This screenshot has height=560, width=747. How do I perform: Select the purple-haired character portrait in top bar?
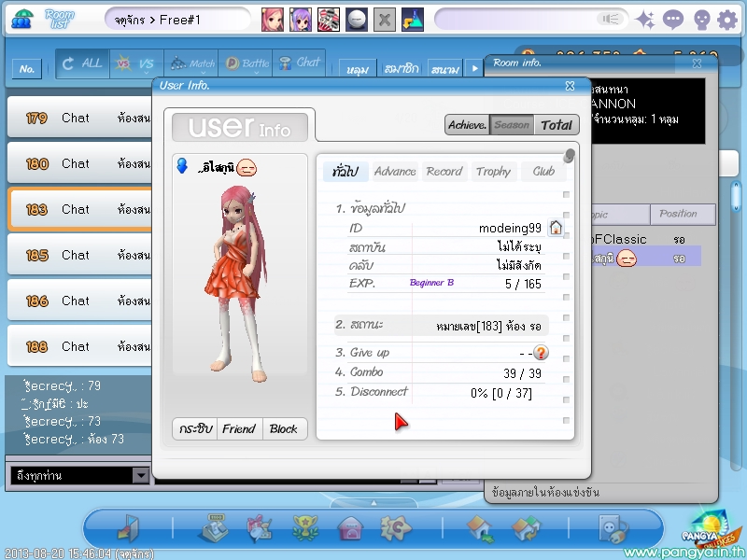coord(301,20)
